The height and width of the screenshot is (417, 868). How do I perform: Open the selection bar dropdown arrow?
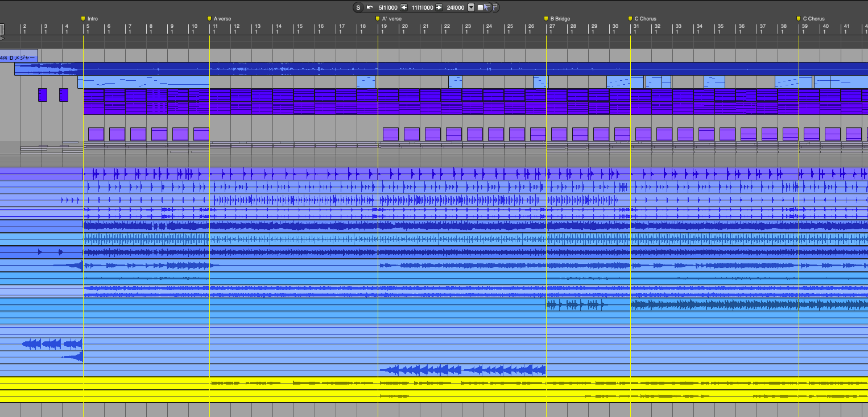[471, 7]
